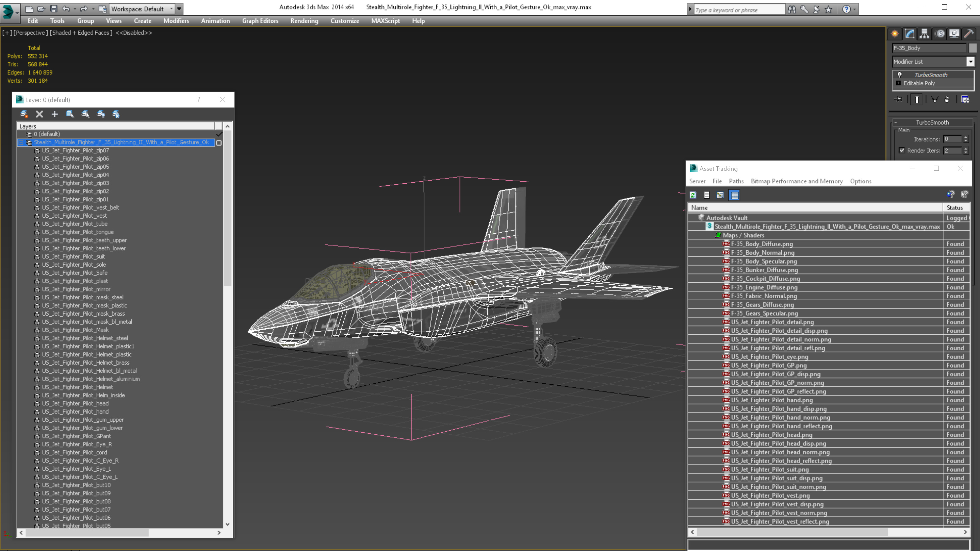Click the [+] viewport general menu label
This screenshot has height=551, width=980.
click(7, 33)
